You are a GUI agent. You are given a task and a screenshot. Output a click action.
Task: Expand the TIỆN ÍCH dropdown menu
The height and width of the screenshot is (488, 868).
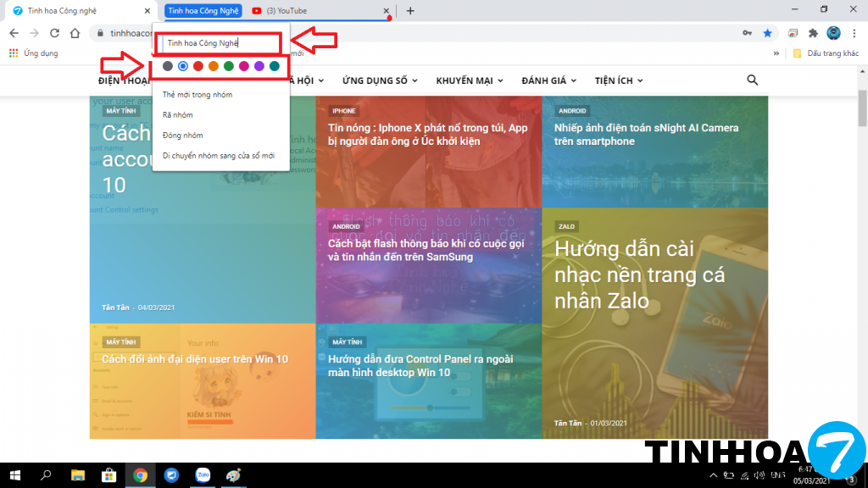click(619, 80)
